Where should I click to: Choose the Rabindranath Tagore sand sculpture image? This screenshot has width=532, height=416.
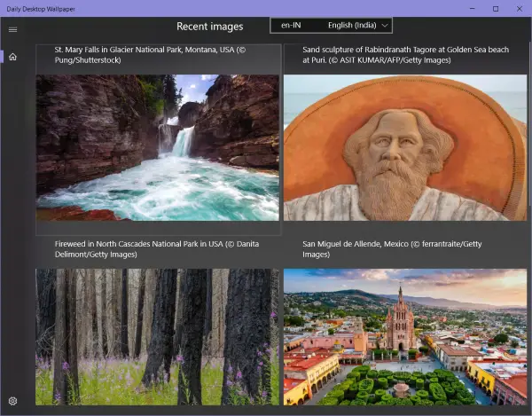tap(405, 147)
